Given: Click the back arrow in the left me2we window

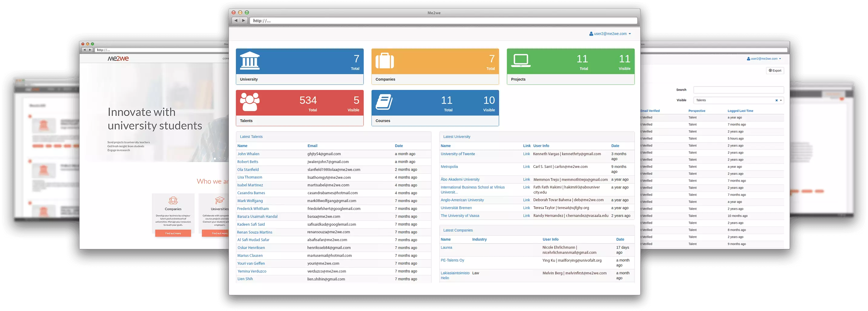Looking at the screenshot, I should pyautogui.click(x=84, y=50).
